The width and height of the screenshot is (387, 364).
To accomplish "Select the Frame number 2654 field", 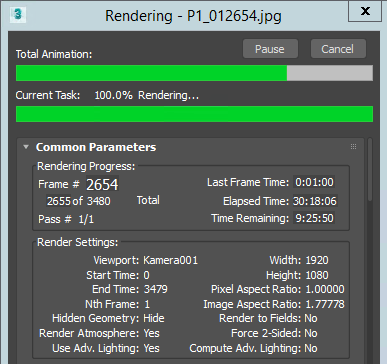I will (x=102, y=184).
